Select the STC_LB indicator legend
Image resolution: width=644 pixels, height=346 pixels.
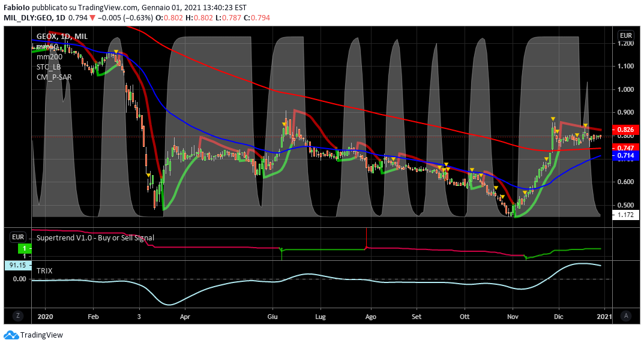49,67
